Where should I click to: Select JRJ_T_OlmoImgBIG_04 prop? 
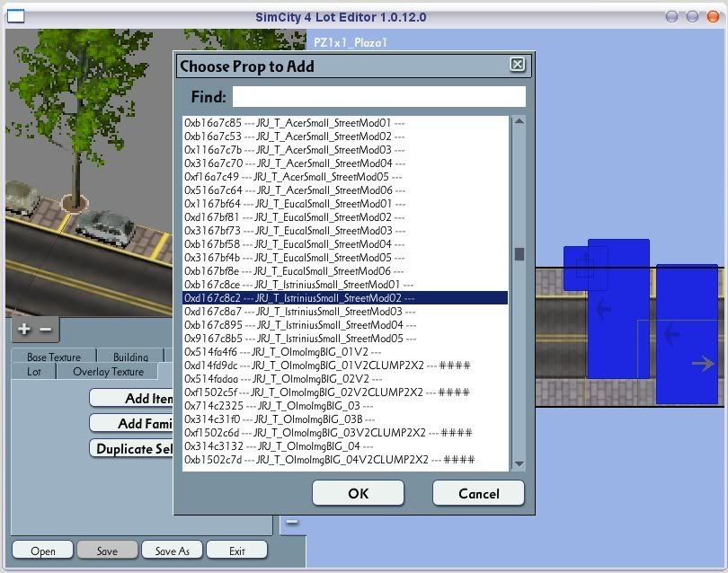pyautogui.click(x=345, y=445)
